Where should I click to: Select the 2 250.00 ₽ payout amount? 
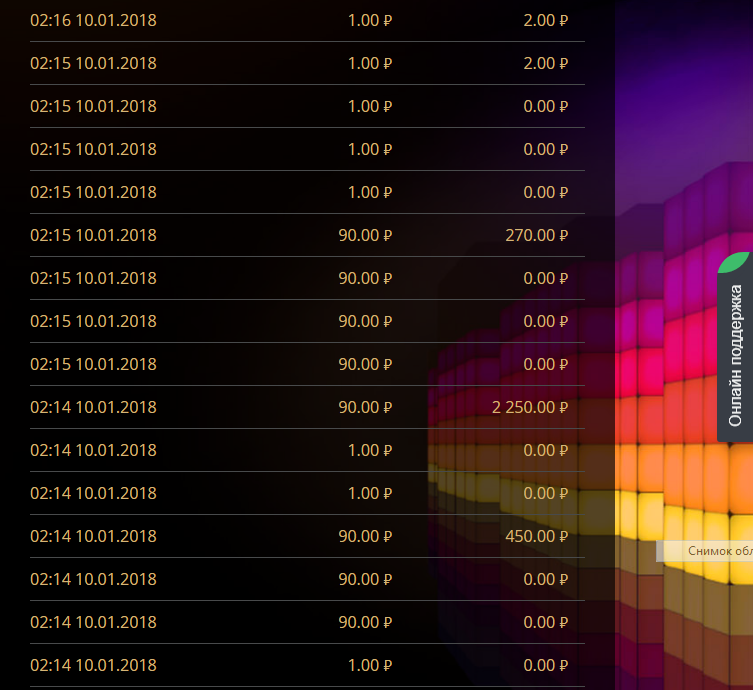click(x=530, y=407)
